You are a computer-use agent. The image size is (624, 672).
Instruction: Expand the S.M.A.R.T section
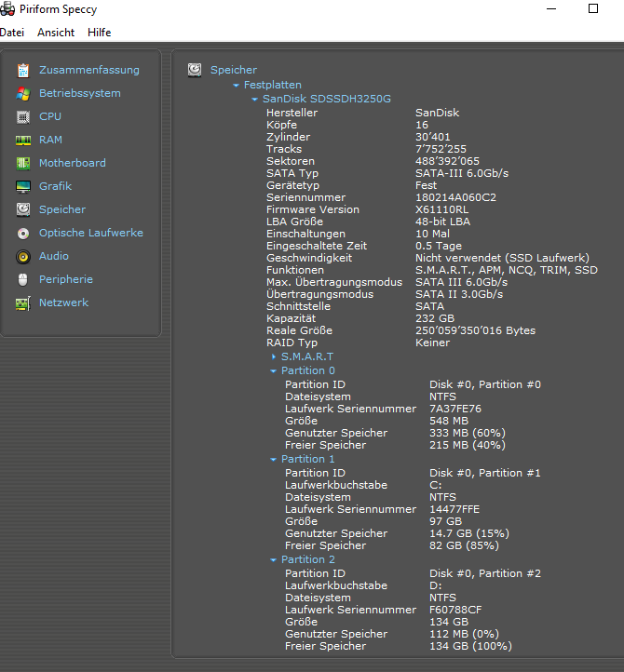274,356
